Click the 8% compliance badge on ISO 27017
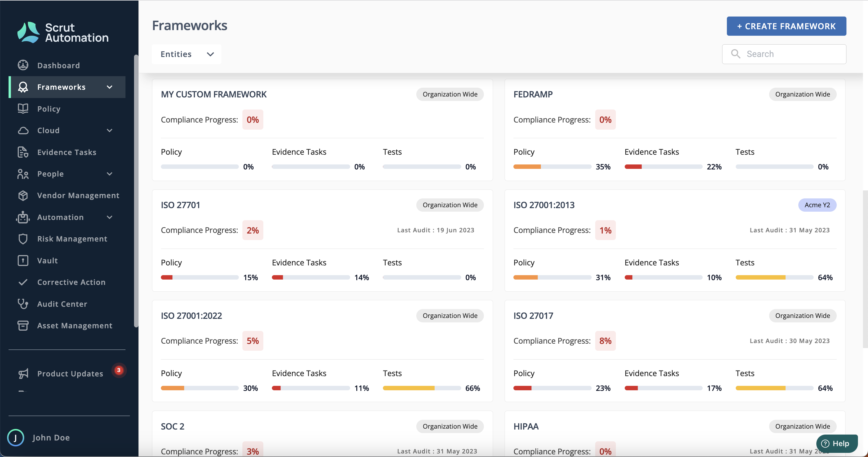868x457 pixels. click(x=605, y=341)
